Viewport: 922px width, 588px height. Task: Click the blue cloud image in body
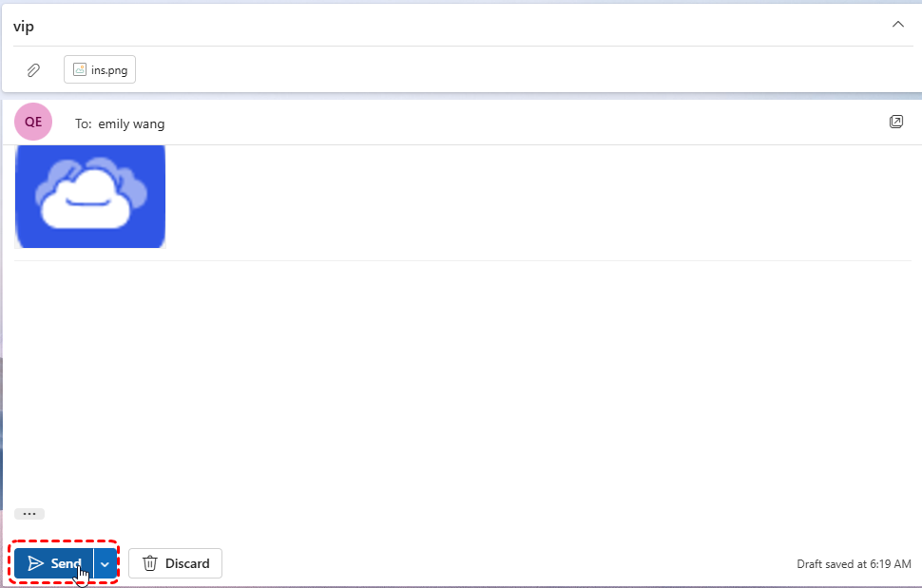[x=90, y=197]
